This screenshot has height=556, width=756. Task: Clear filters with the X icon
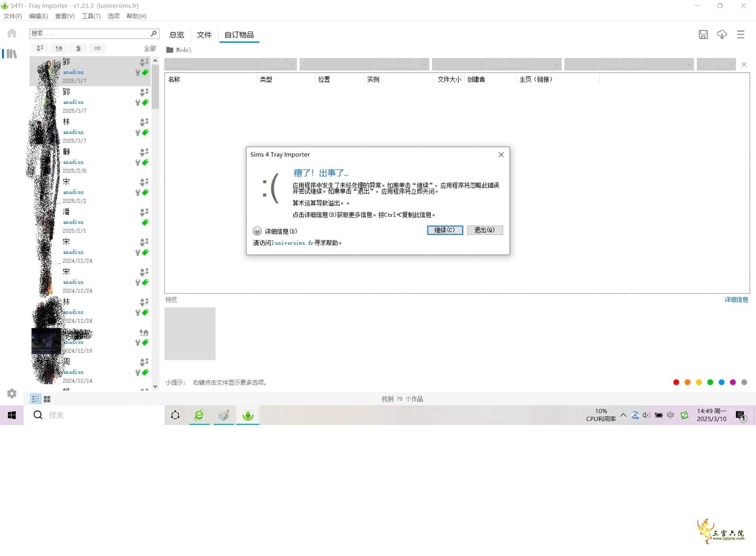point(744,65)
